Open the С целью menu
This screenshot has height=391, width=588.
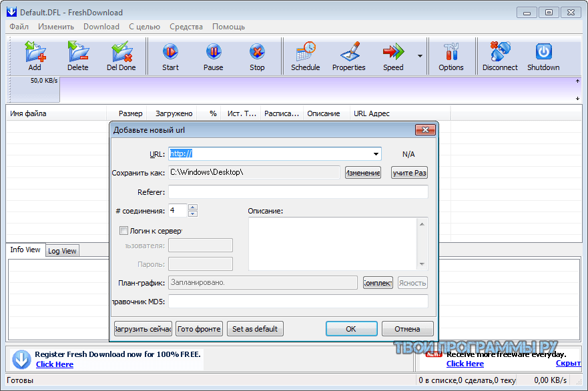point(144,27)
